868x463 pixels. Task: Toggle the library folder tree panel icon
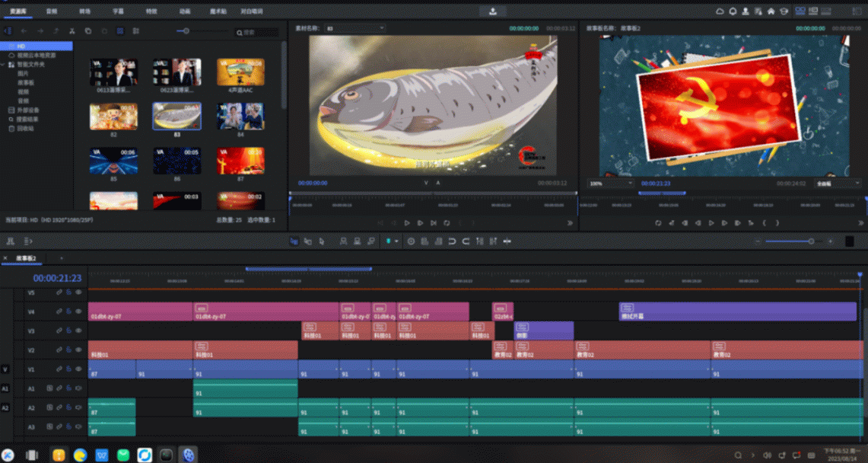point(8,31)
